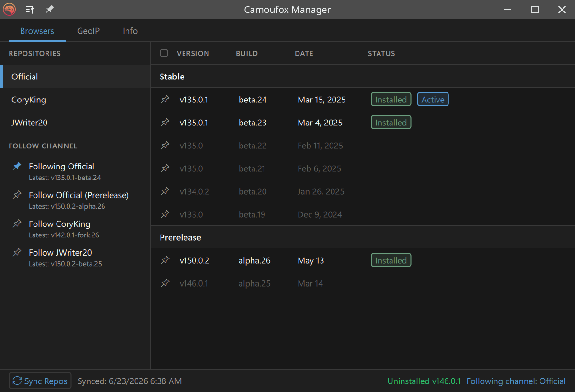
Task: Maximize the Camoufox Manager window
Action: 535,10
